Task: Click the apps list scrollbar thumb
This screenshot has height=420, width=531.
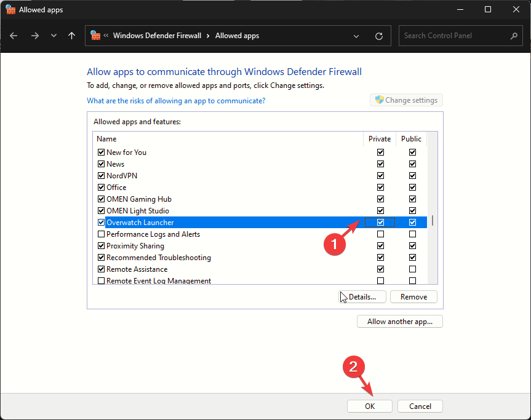Action: click(433, 221)
